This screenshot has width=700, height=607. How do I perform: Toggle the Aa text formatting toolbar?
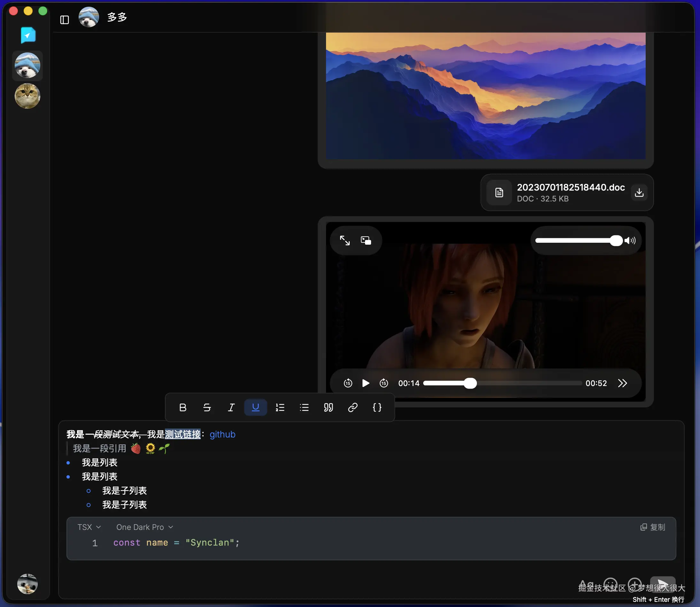coord(587,584)
